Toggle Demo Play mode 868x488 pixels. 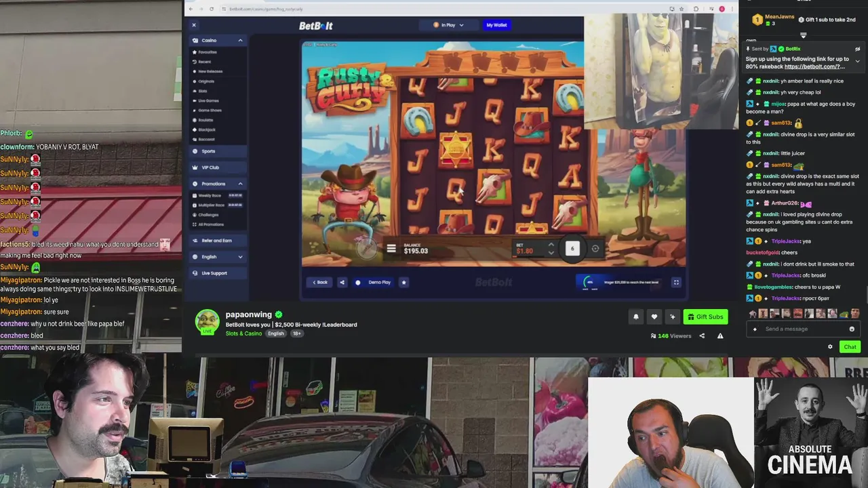coord(373,282)
